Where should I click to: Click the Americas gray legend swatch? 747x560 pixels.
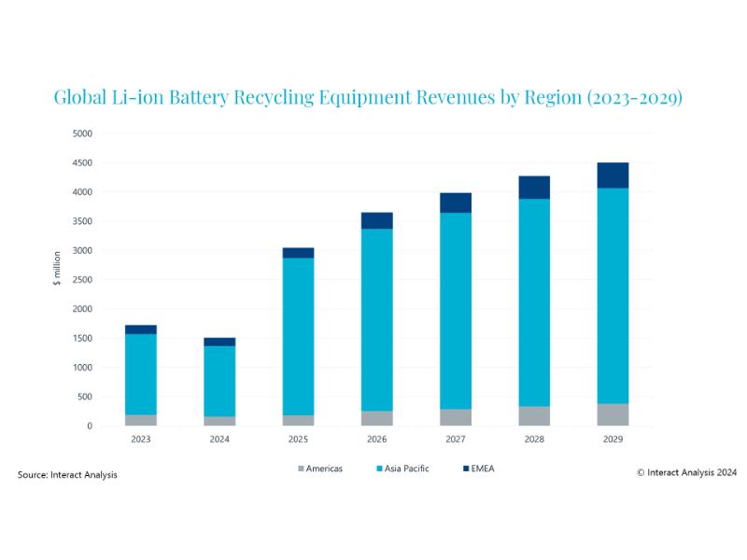pos(299,469)
